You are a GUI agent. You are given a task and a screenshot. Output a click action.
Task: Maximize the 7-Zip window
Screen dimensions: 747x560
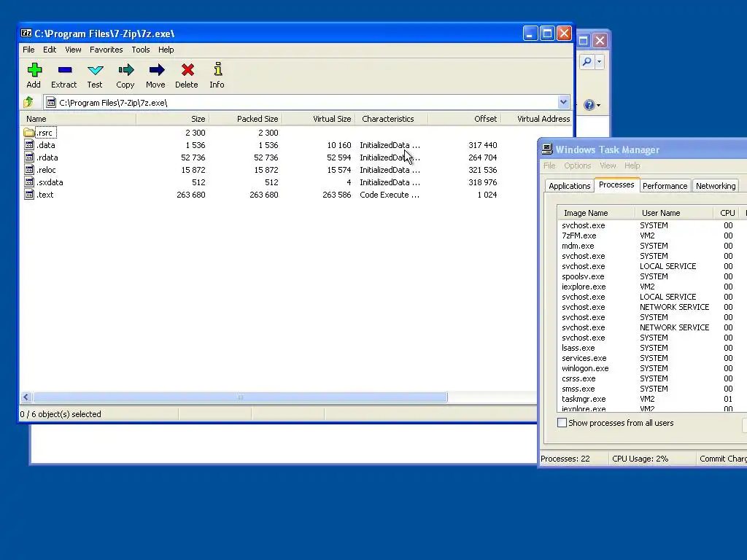click(547, 34)
